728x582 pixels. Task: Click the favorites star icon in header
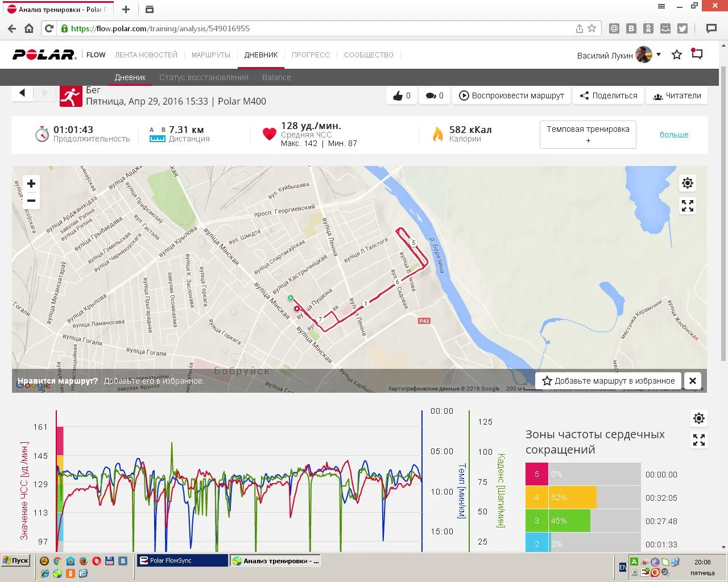point(677,55)
